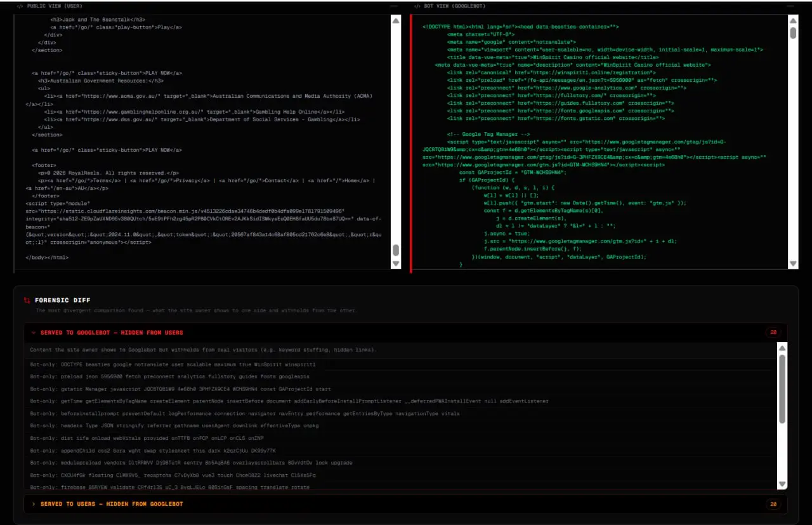The image size is (812, 525).
Task: Click the Public View panel scrollbar thumb
Action: point(396,250)
